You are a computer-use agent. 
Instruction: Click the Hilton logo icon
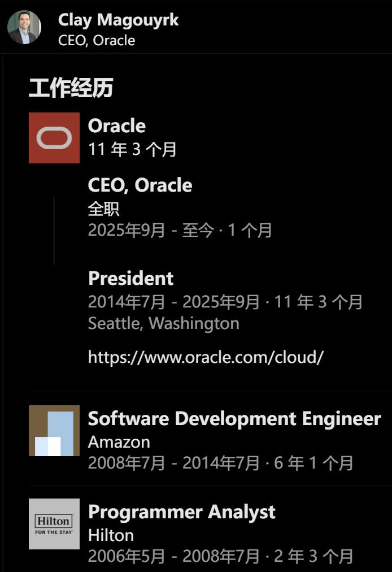[x=54, y=524]
